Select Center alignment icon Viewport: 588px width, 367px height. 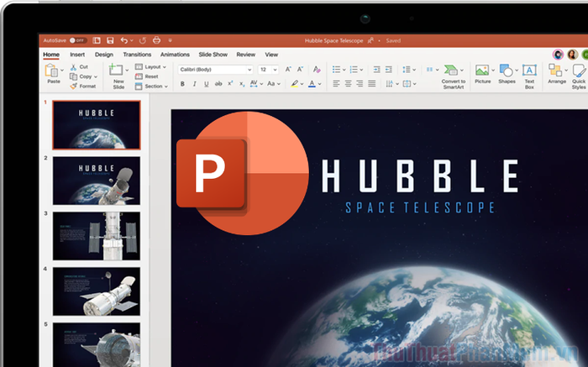tap(348, 84)
